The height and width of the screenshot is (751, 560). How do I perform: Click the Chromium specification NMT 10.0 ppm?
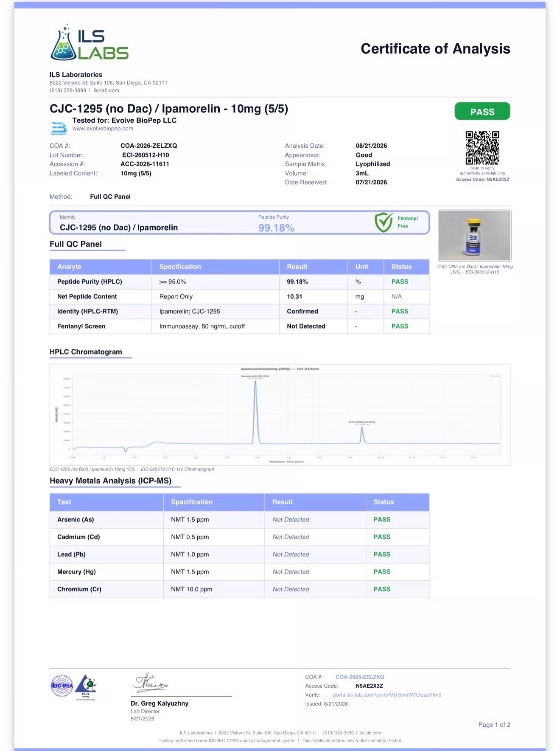pyautogui.click(x=191, y=589)
